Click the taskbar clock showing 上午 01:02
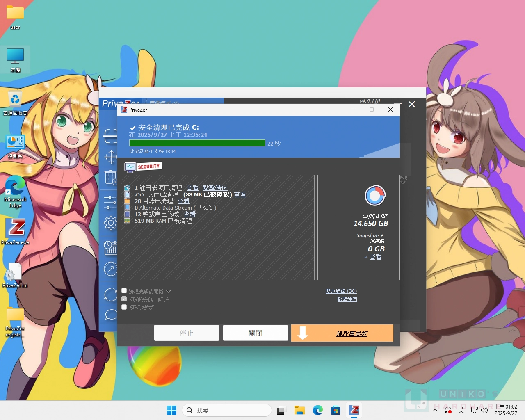The image size is (525, 420). tap(506, 410)
